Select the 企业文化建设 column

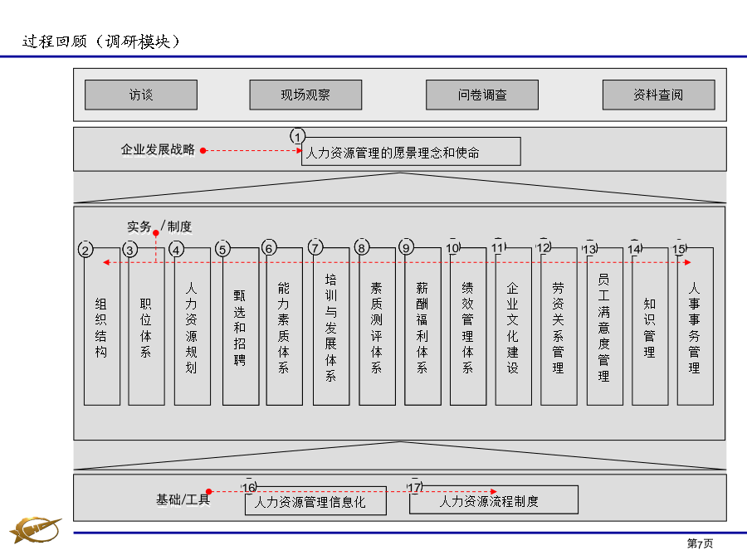tap(514, 326)
